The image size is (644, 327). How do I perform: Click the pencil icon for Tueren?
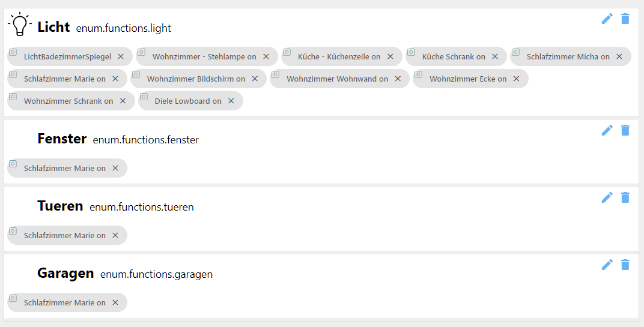(x=607, y=197)
